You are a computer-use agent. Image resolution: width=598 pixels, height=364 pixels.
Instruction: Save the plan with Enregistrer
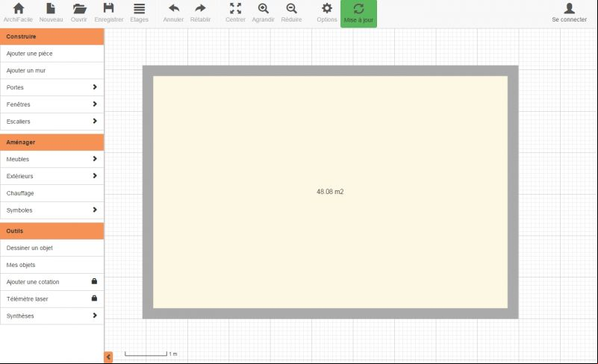[109, 13]
